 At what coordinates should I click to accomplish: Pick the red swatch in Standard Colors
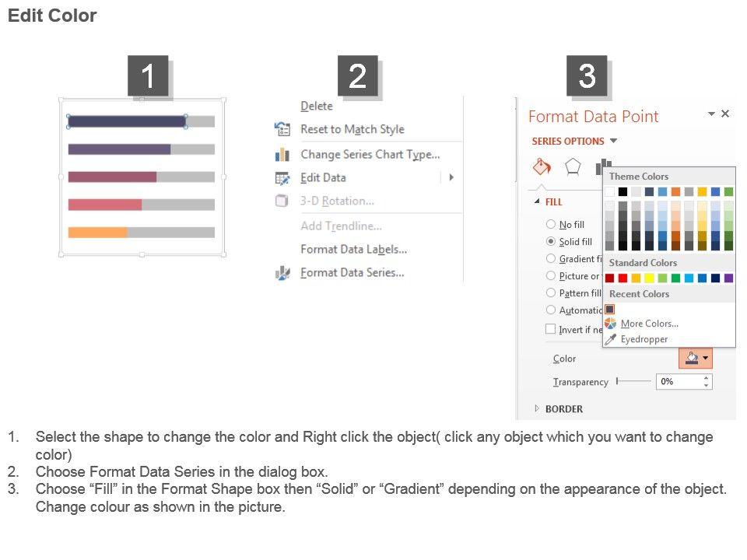[622, 278]
